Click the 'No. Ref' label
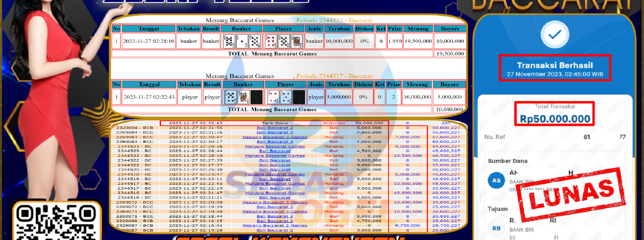Image resolution: width=644 pixels, height=240 pixels. pos(495,137)
